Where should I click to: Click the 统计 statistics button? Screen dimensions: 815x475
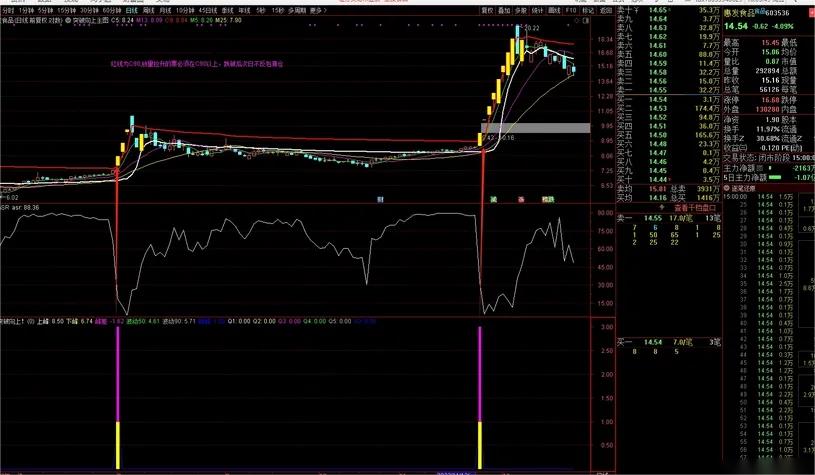(537, 10)
